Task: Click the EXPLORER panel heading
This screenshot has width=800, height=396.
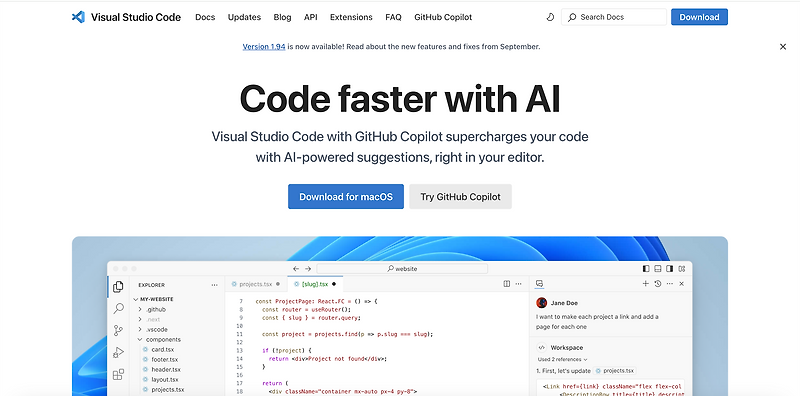Action: (152, 285)
